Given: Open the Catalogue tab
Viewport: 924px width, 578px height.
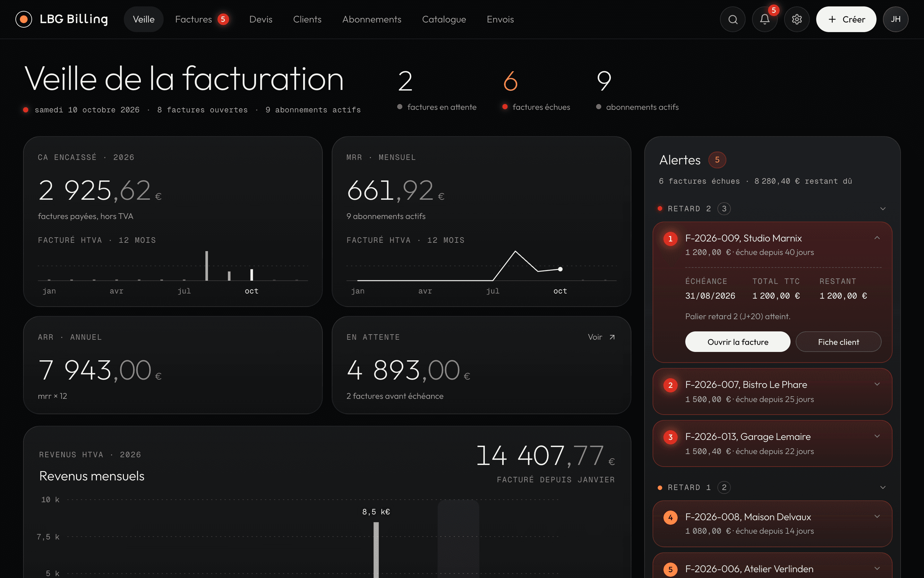Looking at the screenshot, I should [x=444, y=19].
